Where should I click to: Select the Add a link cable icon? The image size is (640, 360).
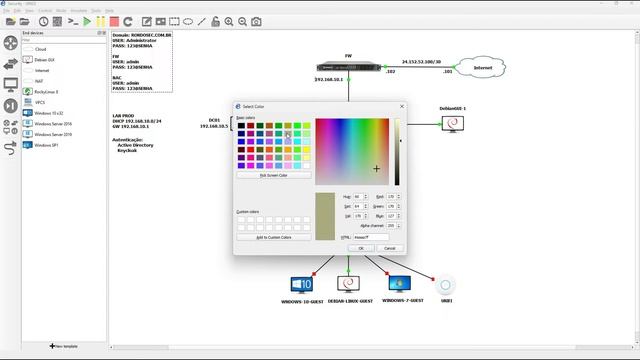pyautogui.click(x=11, y=148)
